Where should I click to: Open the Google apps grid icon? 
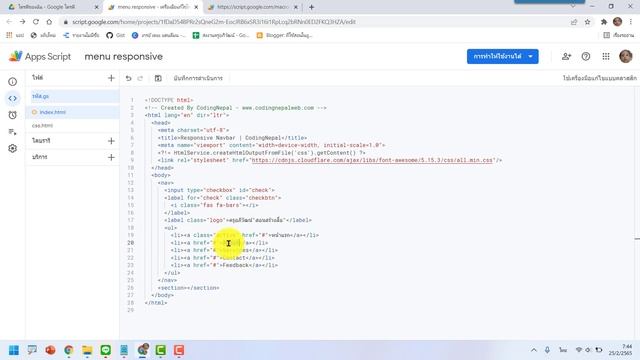pyautogui.click(x=606, y=56)
